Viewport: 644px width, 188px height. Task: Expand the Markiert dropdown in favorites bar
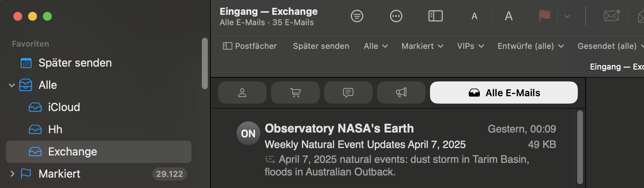[422, 46]
